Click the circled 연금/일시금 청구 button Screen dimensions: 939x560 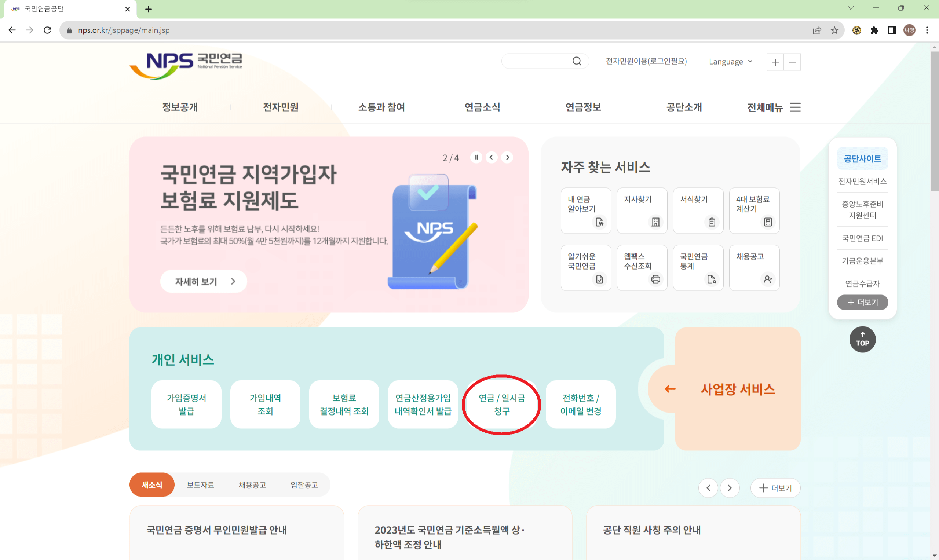point(501,404)
